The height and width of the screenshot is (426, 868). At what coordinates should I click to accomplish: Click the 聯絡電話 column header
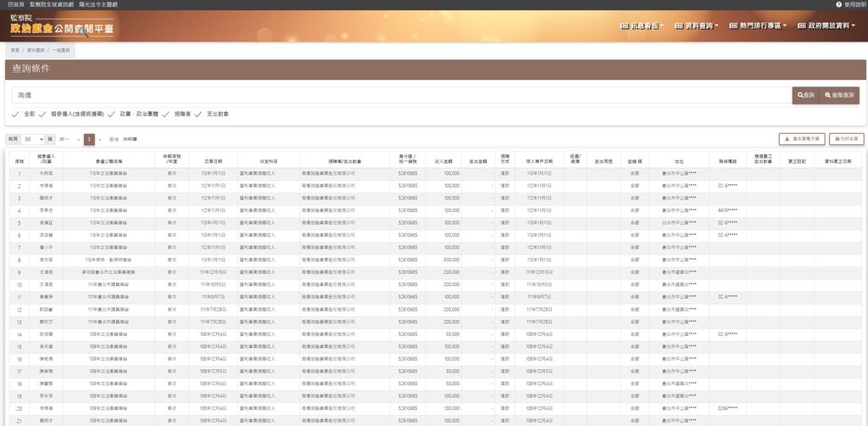click(x=727, y=161)
